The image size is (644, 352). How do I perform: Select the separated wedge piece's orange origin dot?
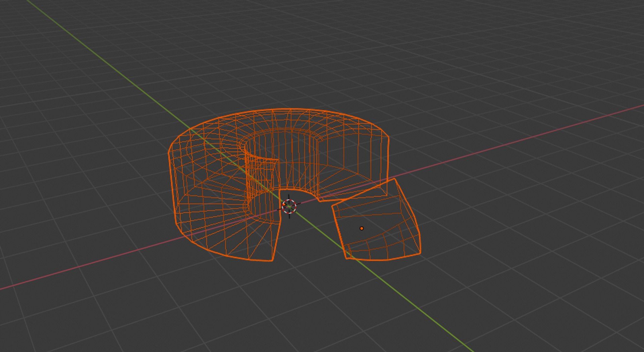362,228
